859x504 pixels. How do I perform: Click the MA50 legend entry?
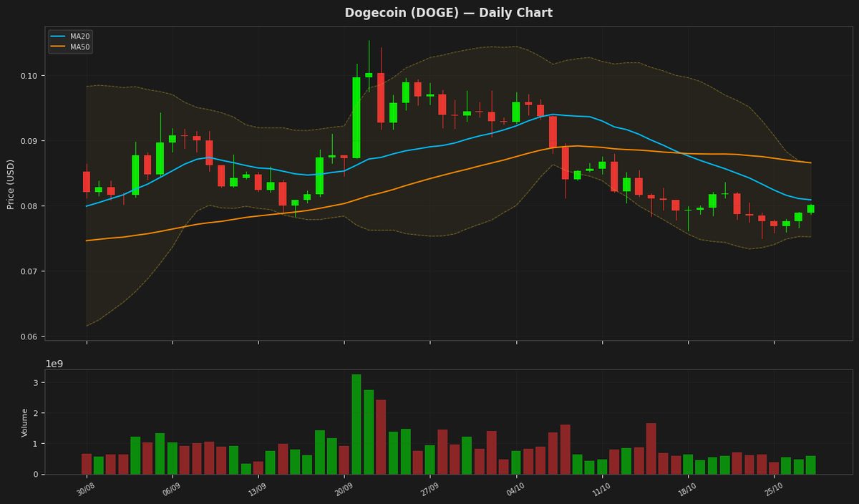tap(70, 47)
